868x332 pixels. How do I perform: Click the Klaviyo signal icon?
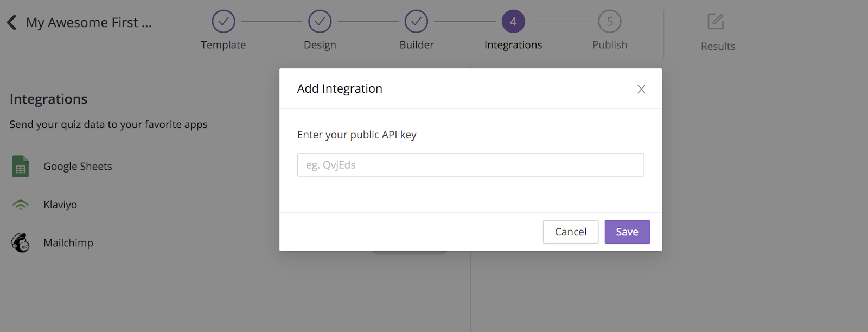[x=21, y=205]
